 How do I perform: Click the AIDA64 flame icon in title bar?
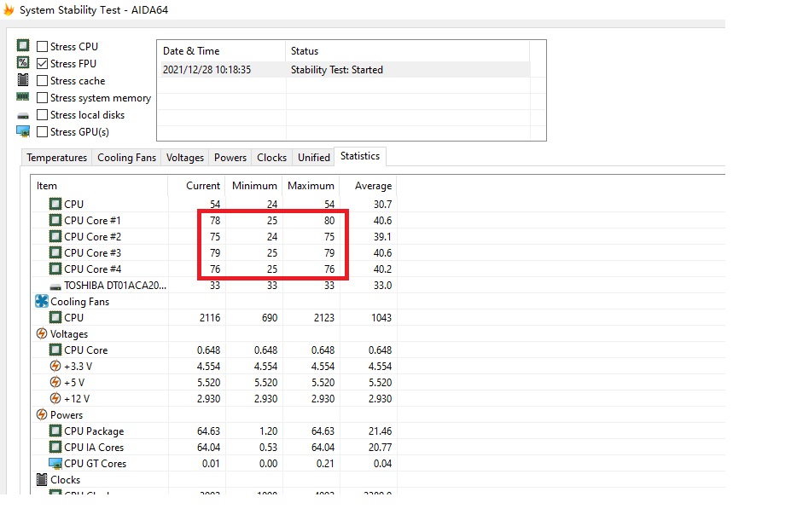9,10
